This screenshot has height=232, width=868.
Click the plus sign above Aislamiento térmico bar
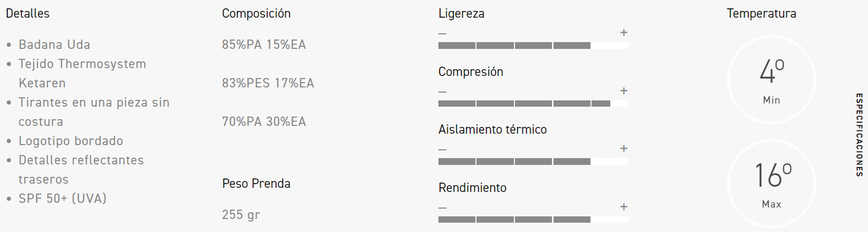pos(623,149)
